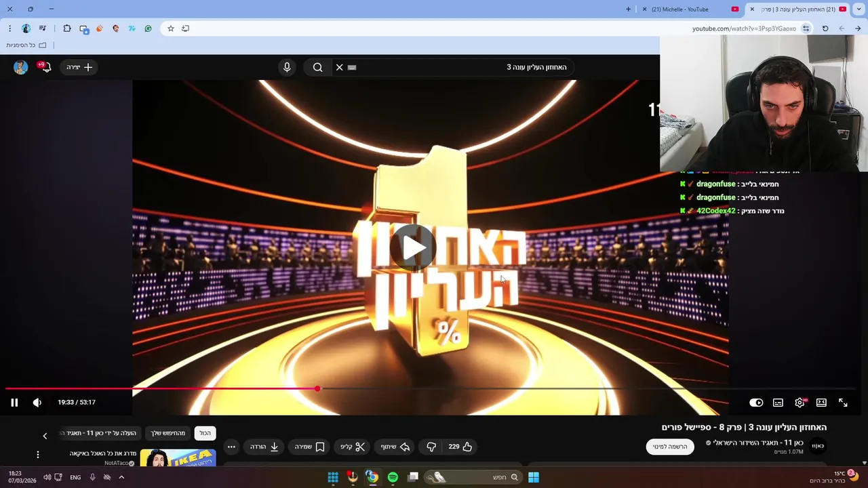
Task: Select the הכול filter chip
Action: pyautogui.click(x=205, y=433)
